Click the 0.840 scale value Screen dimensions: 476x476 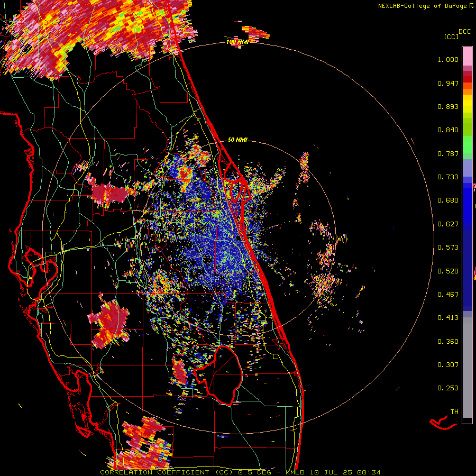point(448,130)
